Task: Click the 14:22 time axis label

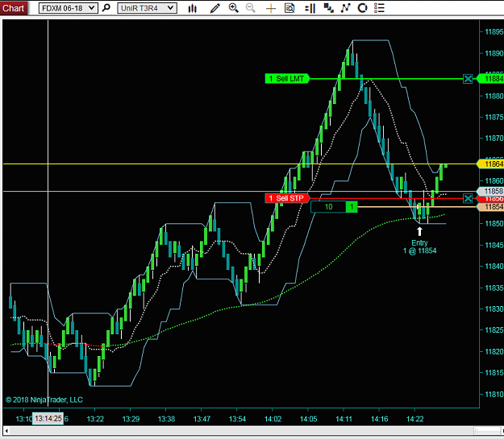Action: coord(415,419)
